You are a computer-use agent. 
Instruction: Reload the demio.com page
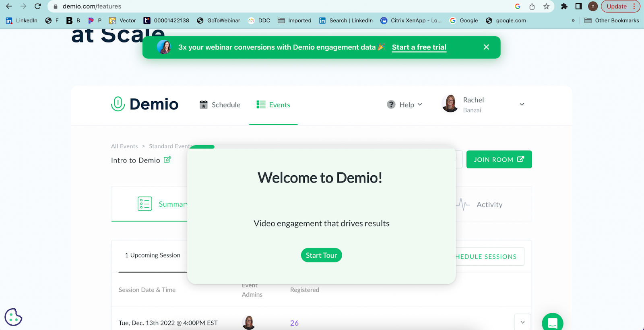point(38,6)
